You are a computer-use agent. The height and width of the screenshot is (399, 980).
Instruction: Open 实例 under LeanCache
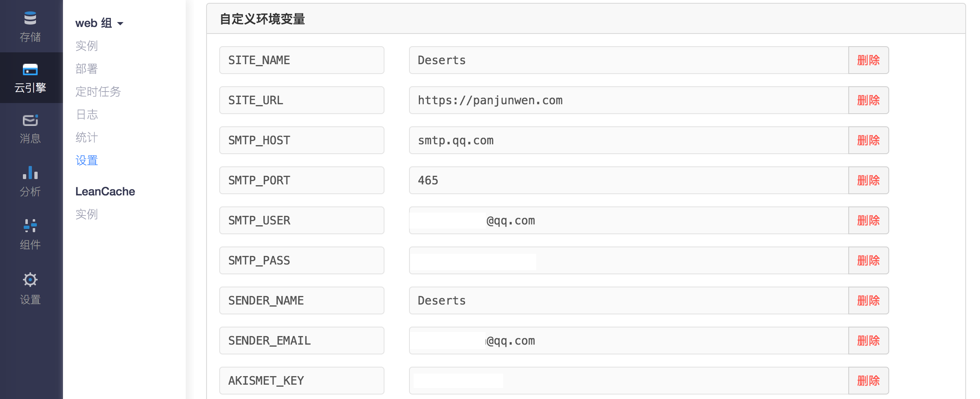[87, 214]
